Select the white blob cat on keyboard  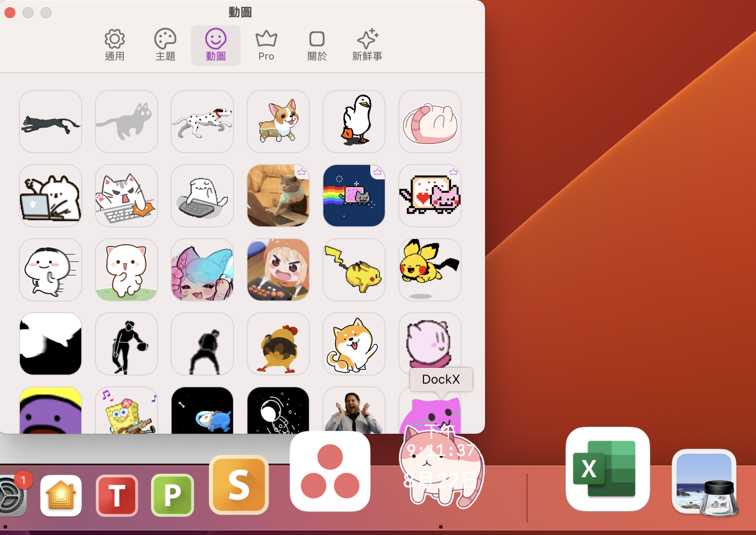pos(202,196)
